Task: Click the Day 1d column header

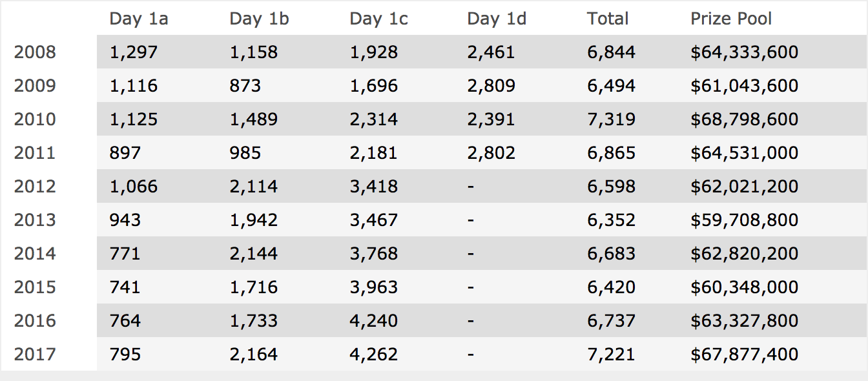Action: (x=497, y=19)
